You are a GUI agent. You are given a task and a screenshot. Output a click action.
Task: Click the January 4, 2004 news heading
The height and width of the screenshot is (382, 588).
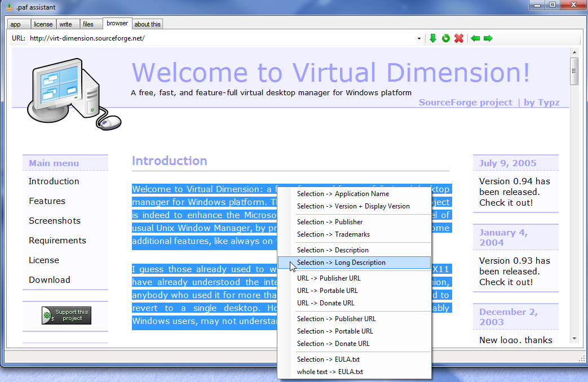pos(503,238)
